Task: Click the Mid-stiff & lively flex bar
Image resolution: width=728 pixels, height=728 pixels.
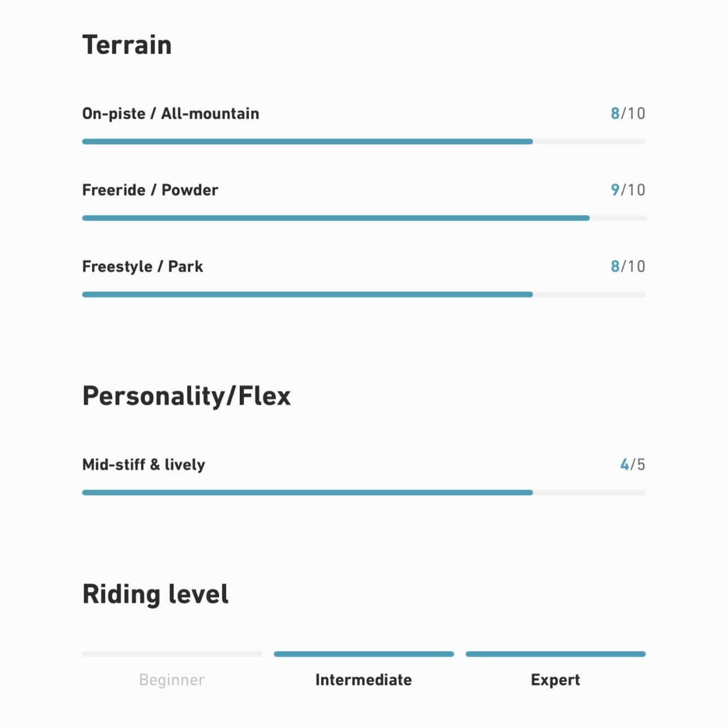Action: (363, 493)
